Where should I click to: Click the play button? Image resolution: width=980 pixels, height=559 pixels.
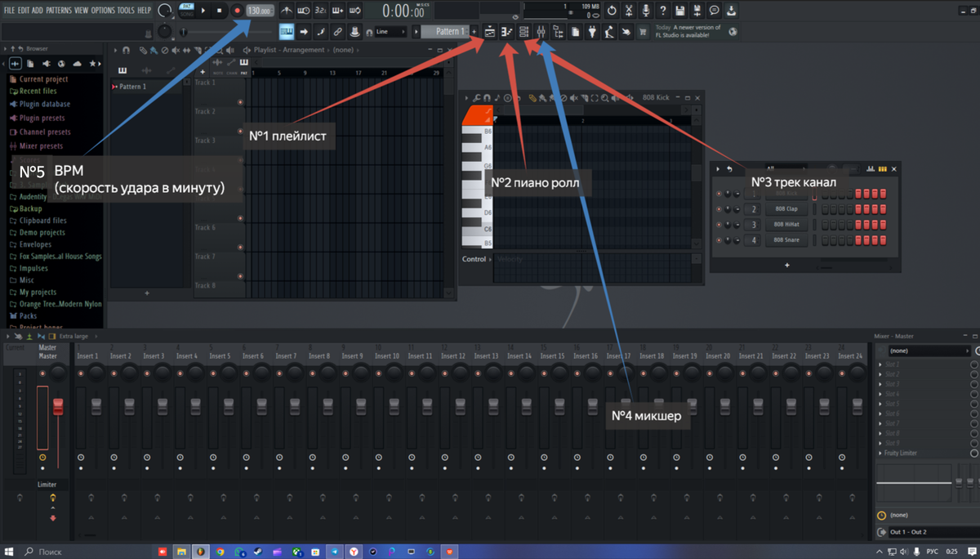tap(203, 11)
